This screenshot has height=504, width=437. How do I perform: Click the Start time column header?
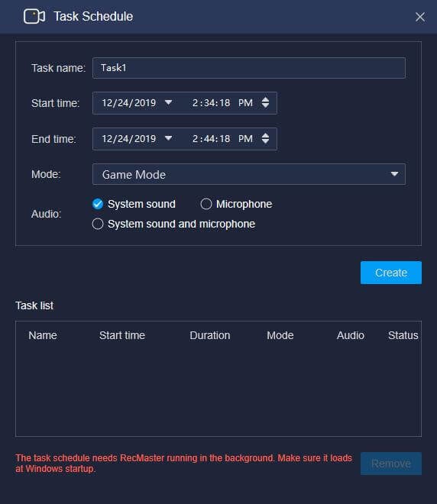click(122, 335)
